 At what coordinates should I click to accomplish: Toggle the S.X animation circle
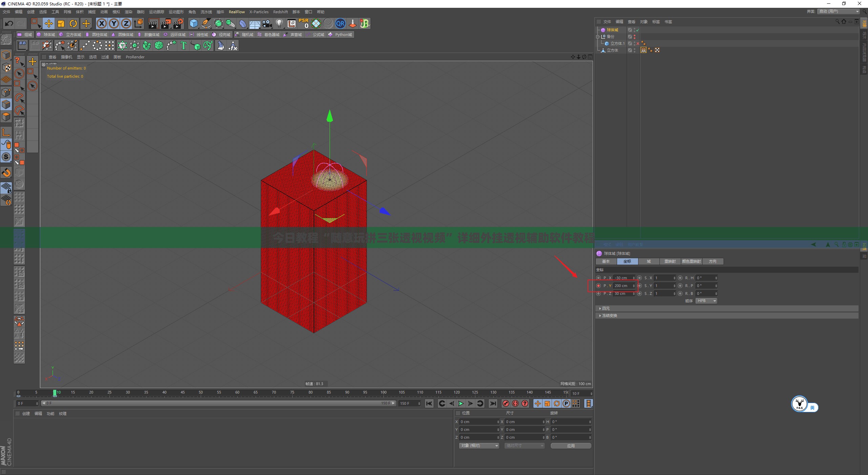click(x=639, y=278)
